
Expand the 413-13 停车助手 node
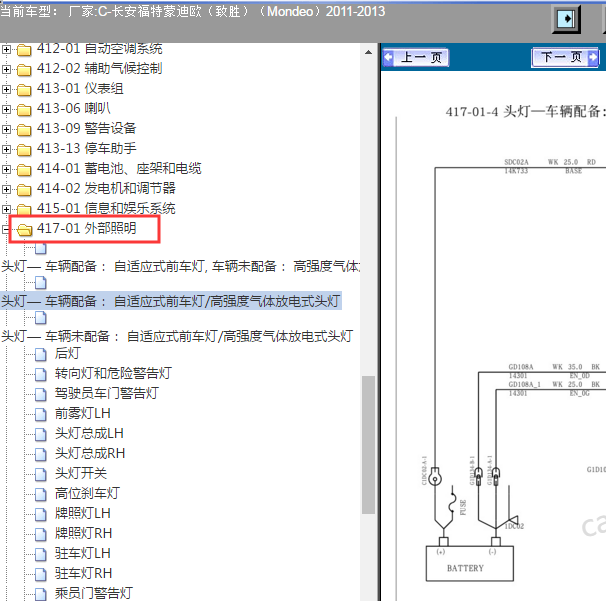tap(6, 149)
